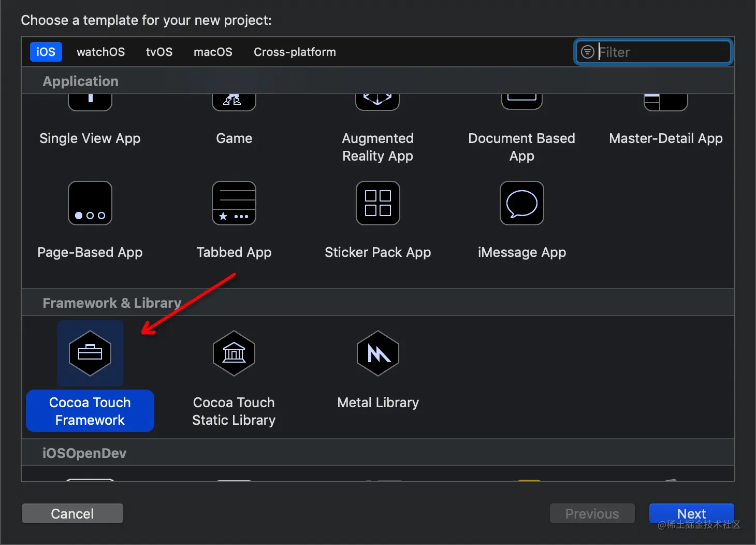Select the Page-Based App template icon
The width and height of the screenshot is (756, 545).
[x=90, y=203]
